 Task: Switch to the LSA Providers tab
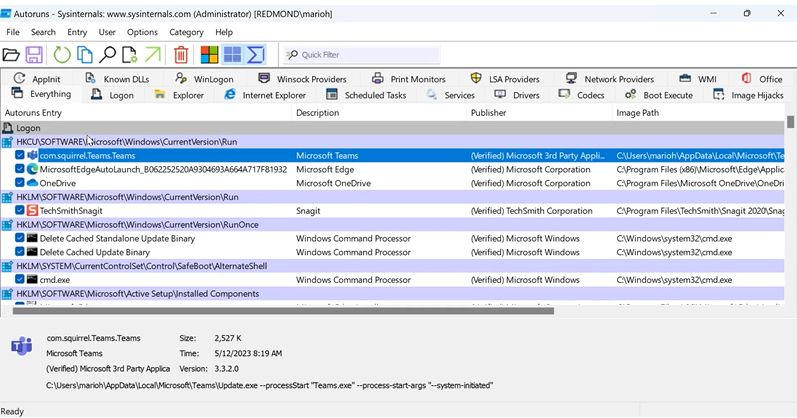point(505,79)
